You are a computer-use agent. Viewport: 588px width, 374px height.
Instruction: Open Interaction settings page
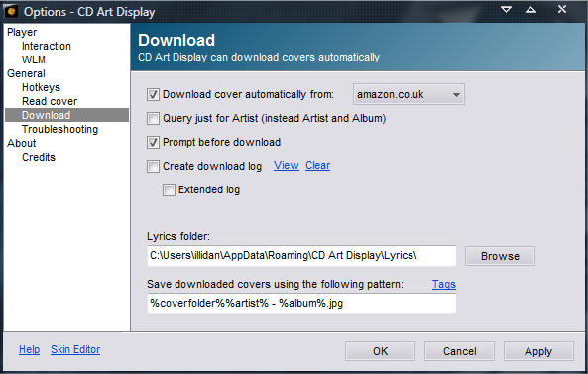click(47, 46)
